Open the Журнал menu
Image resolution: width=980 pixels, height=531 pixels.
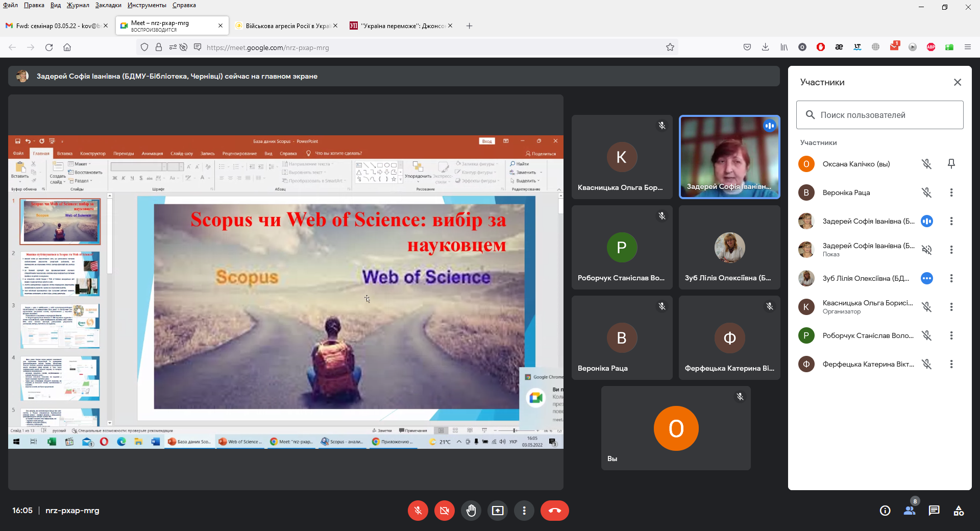[78, 5]
